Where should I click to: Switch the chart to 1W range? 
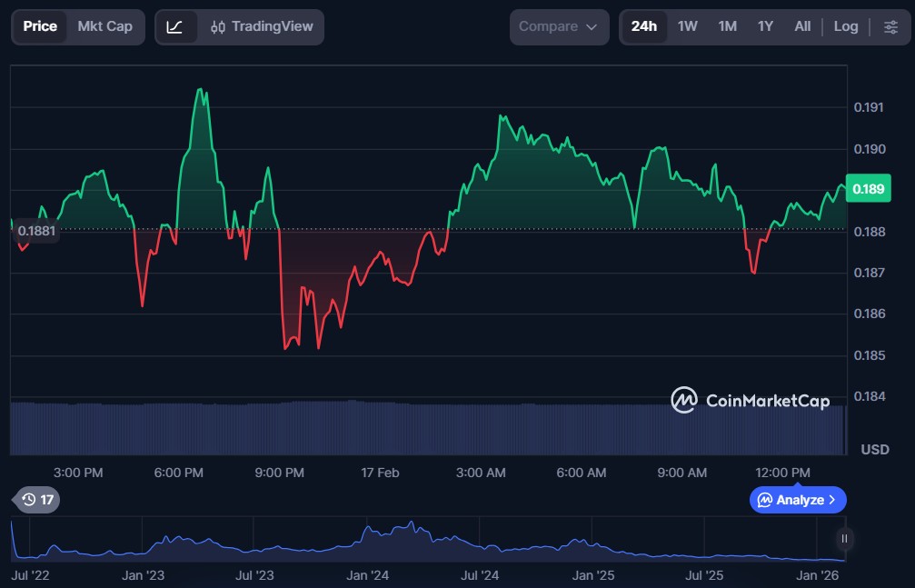687,27
